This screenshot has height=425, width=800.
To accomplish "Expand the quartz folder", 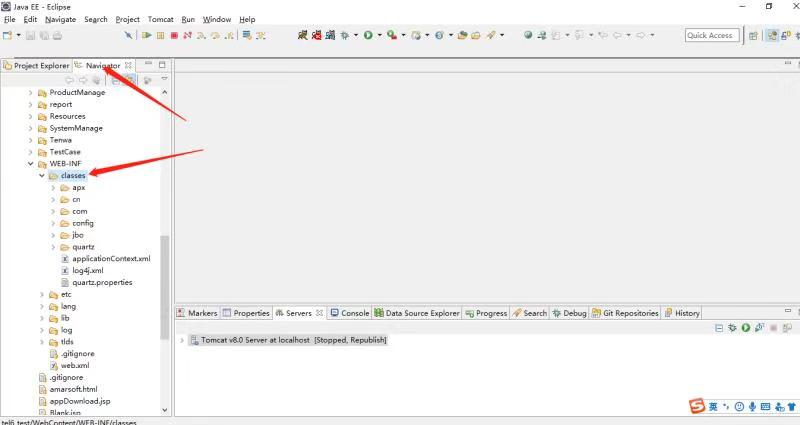I will 53,247.
